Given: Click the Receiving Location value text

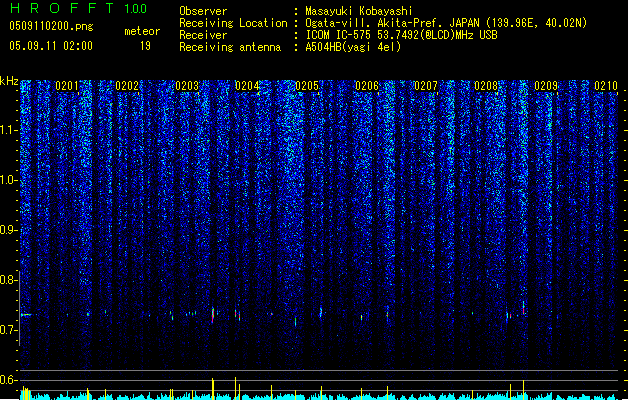Looking at the screenshot, I should (x=446, y=23).
